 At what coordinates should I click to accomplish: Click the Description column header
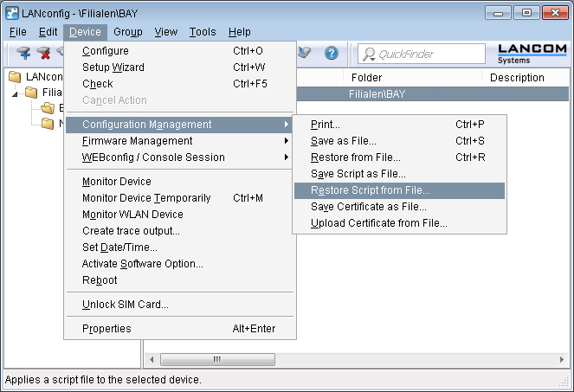point(516,78)
